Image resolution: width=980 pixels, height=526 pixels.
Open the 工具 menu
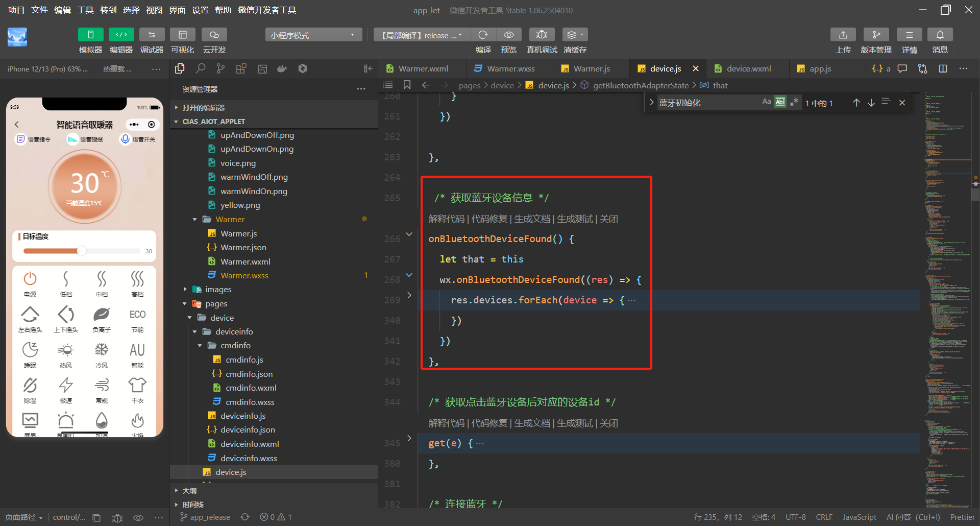(85, 10)
